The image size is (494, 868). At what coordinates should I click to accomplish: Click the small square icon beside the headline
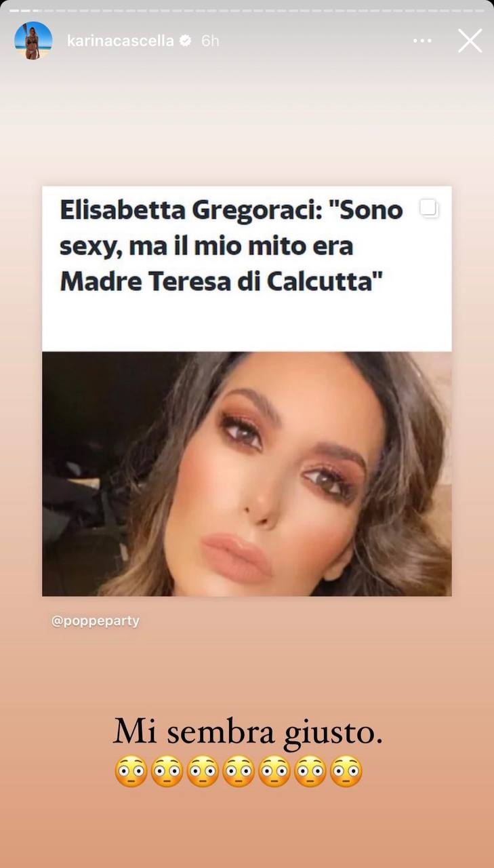429,209
